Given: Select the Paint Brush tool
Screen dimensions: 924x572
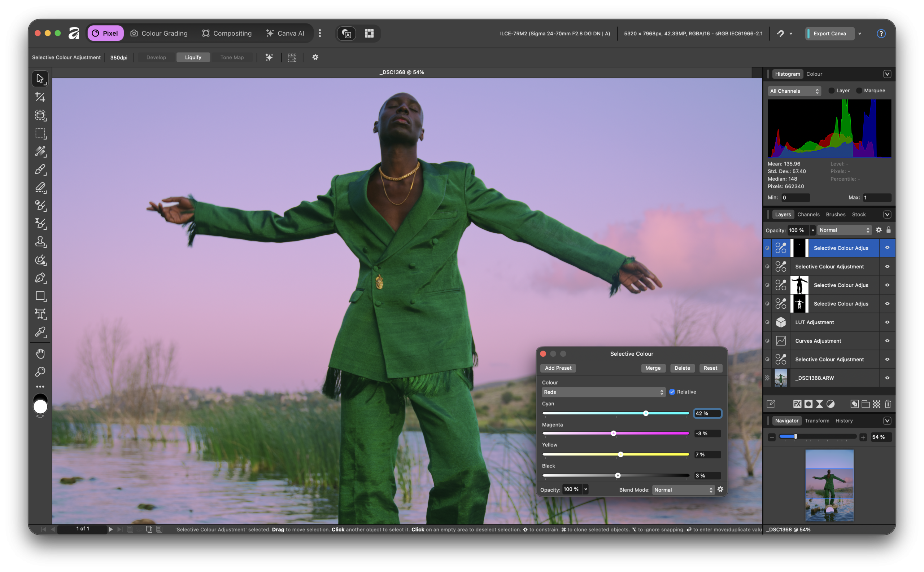Looking at the screenshot, I should 40,169.
